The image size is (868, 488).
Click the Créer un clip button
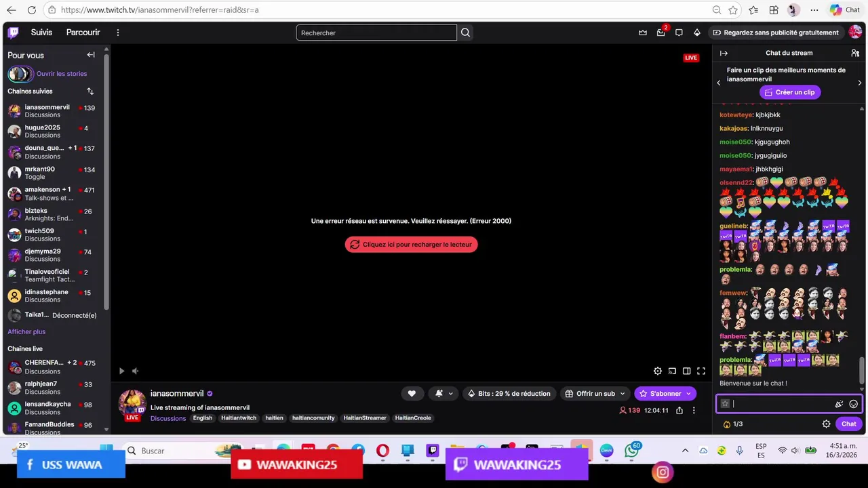tap(789, 92)
